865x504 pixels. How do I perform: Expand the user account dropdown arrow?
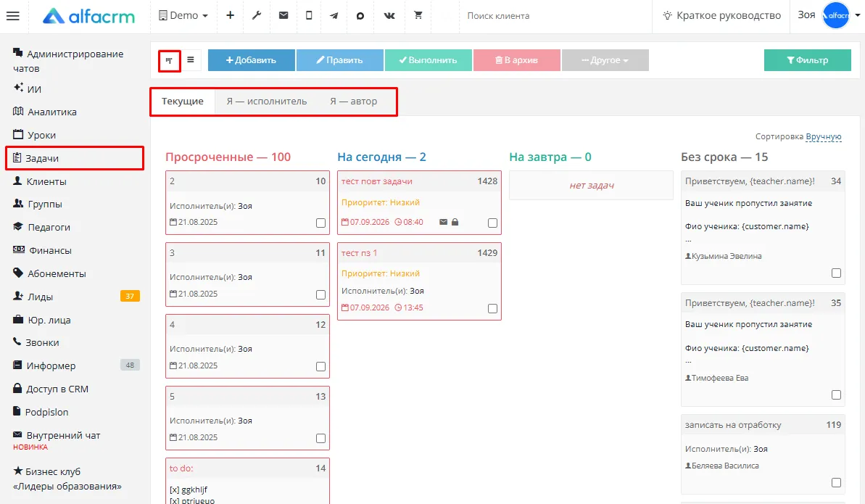click(x=858, y=15)
